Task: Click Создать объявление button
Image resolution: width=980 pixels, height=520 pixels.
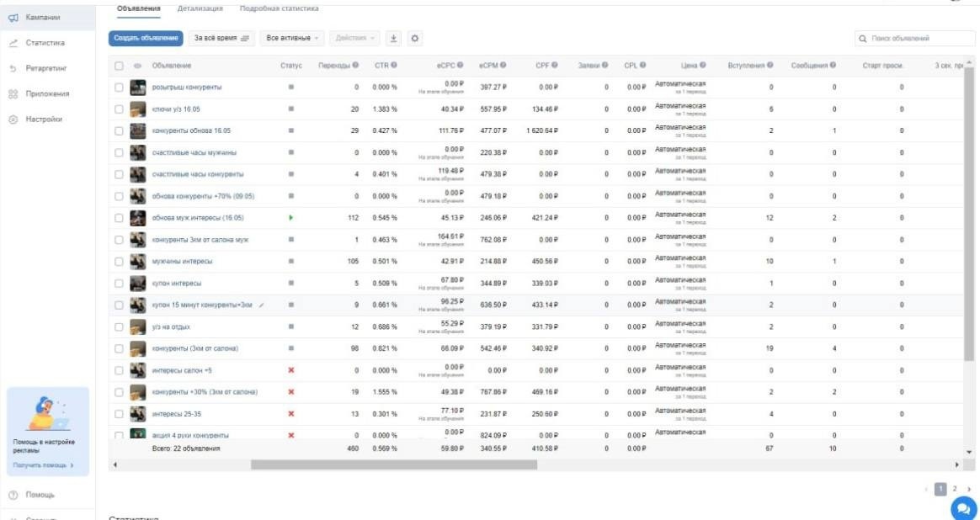Action: [x=146, y=39]
